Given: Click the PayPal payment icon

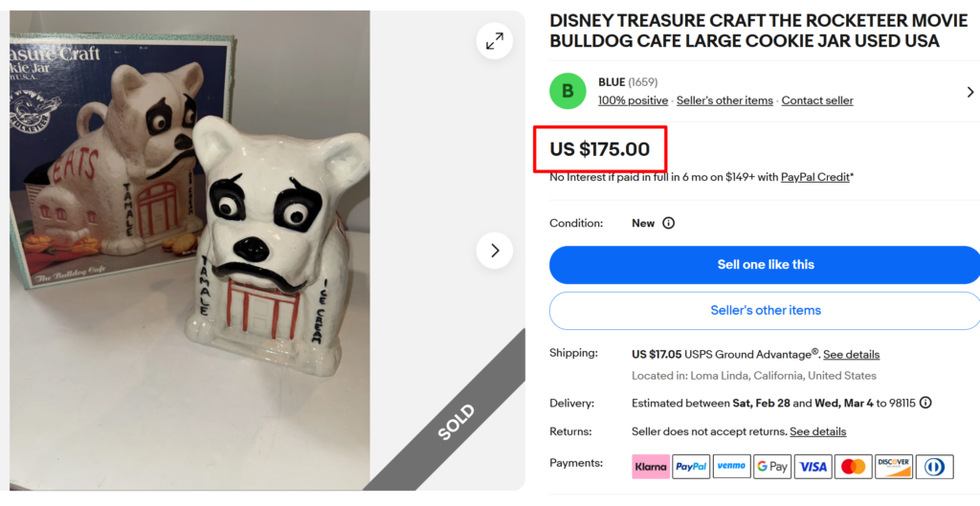Looking at the screenshot, I should click(691, 467).
